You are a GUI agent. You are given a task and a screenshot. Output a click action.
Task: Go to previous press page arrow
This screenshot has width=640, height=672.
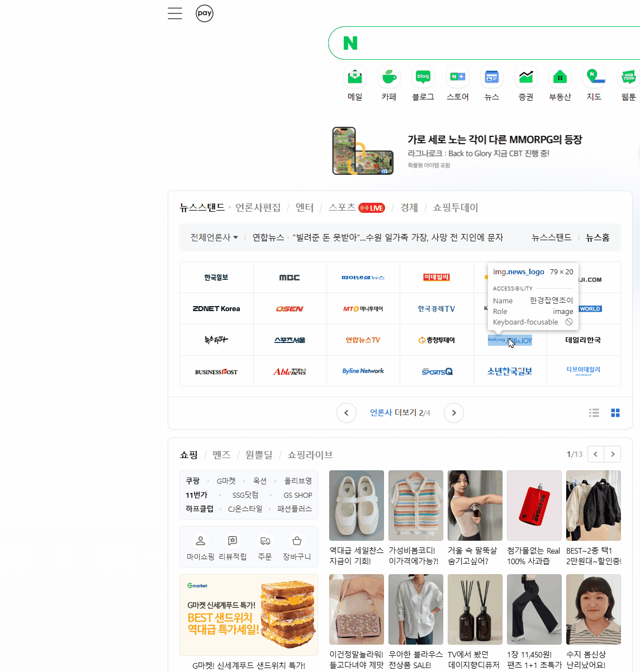347,413
